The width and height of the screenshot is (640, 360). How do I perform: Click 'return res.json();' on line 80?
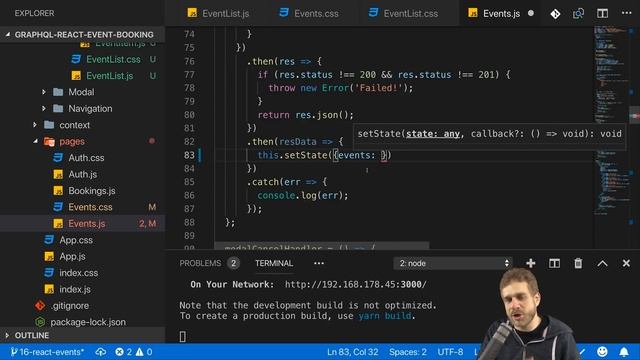coord(305,115)
